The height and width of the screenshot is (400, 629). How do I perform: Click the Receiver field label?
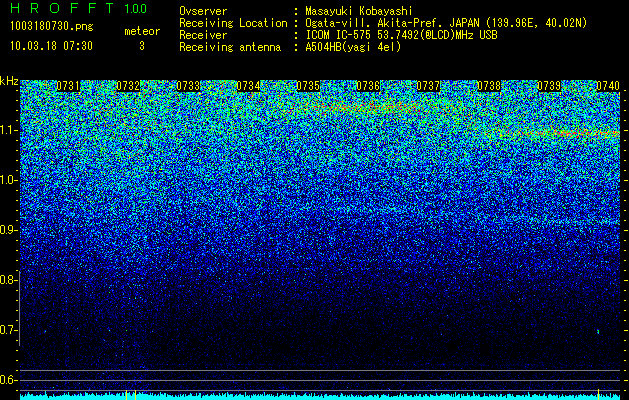point(203,35)
